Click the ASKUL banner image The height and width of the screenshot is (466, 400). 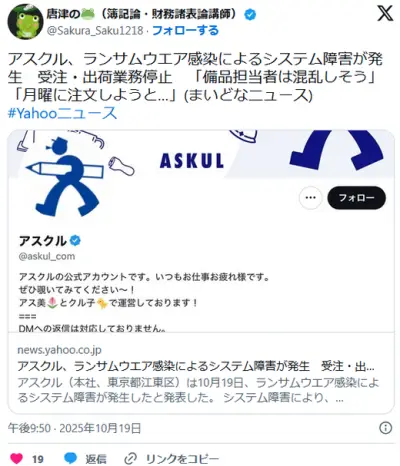[201, 157]
